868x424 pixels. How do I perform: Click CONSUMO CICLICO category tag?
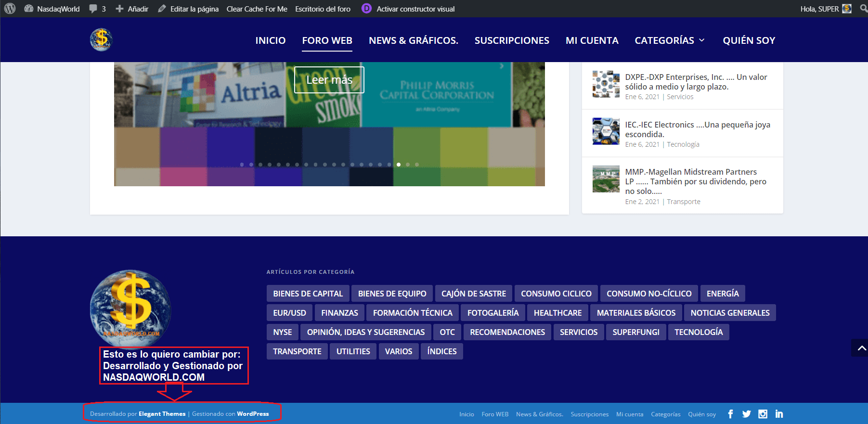coord(556,294)
